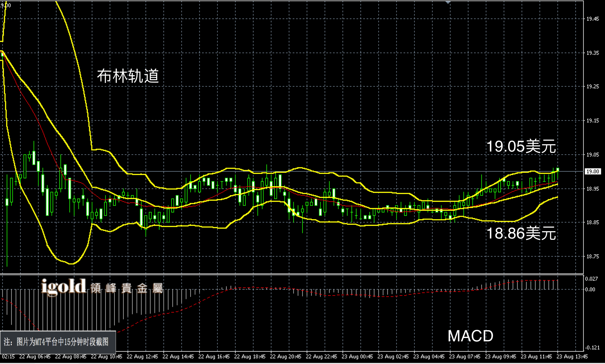
Task: Select the 19.05美元 resistance label
Action: [x=521, y=146]
